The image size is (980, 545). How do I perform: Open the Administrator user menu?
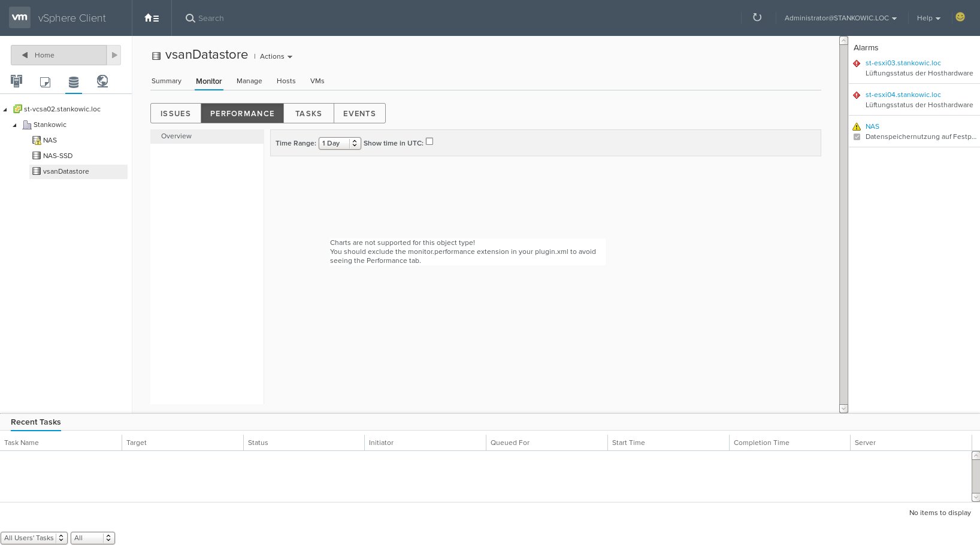(x=840, y=18)
